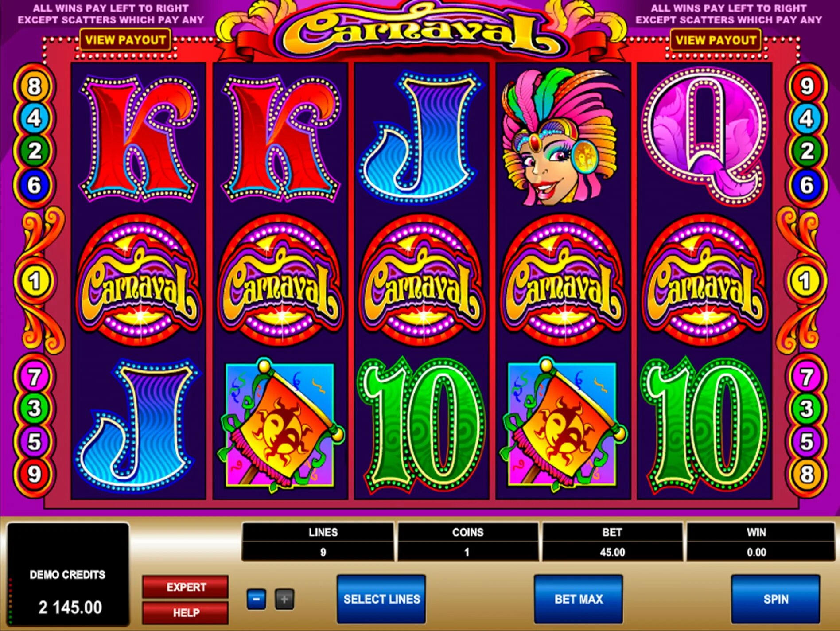Click the pink Q symbol on reel five
Image resolution: width=840 pixels, height=631 pixels.
tap(704, 135)
